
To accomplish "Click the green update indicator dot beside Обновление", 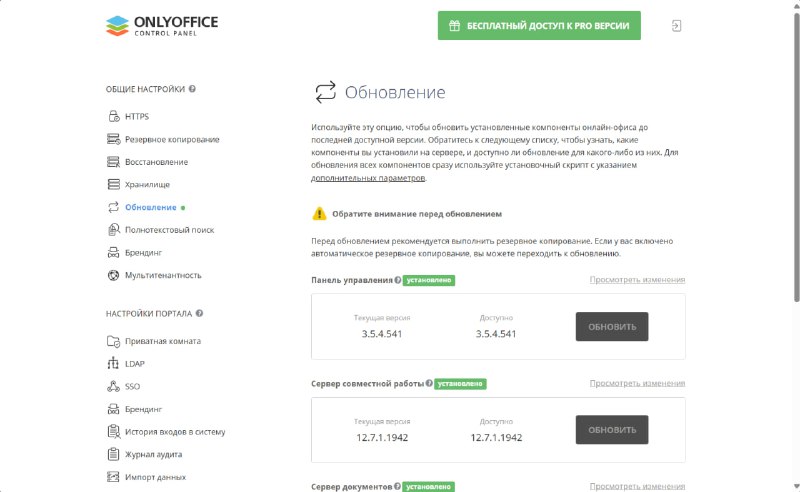I will click(x=183, y=208).
